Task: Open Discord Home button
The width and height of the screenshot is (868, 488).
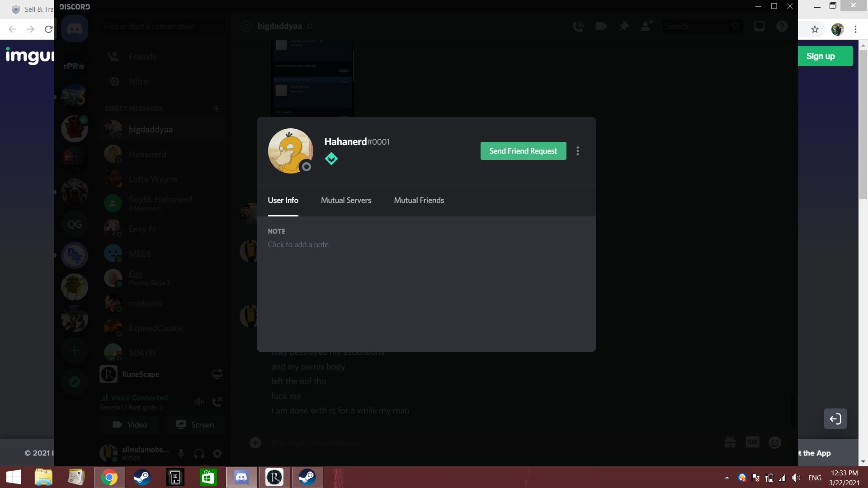Action: pos(75,28)
